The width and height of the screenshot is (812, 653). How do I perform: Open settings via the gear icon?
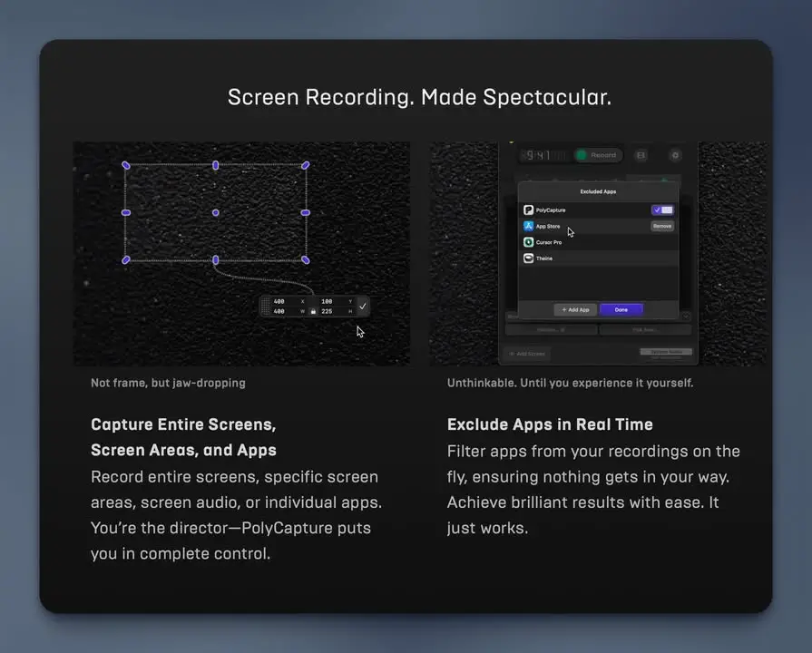(675, 155)
